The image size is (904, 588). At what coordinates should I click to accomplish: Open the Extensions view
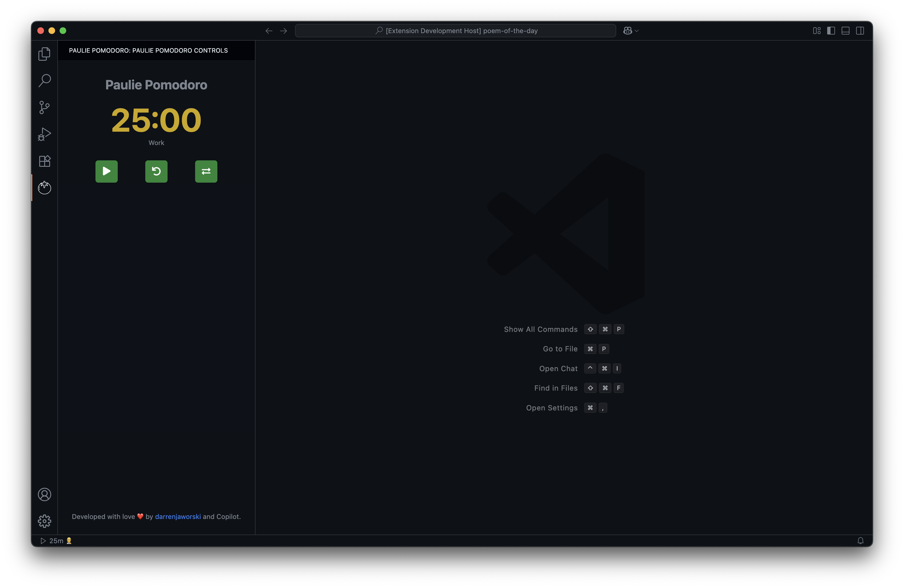click(x=45, y=161)
